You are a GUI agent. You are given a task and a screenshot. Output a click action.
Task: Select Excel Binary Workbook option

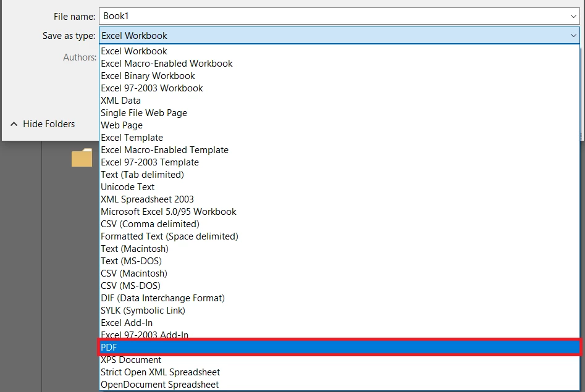340,76
